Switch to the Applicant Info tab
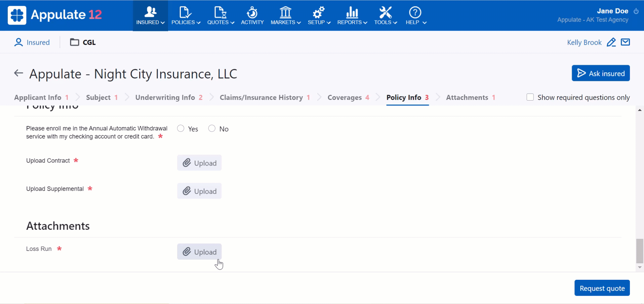Image resolution: width=644 pixels, height=304 pixels. point(41,98)
